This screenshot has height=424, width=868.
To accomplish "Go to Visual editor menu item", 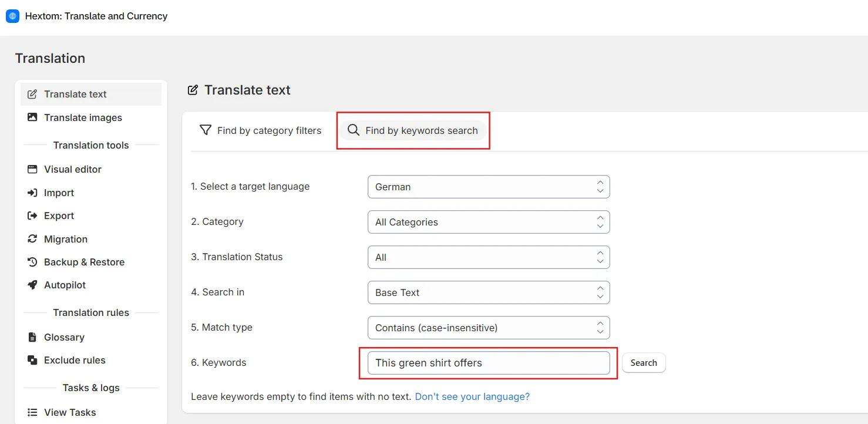I will [91, 169].
